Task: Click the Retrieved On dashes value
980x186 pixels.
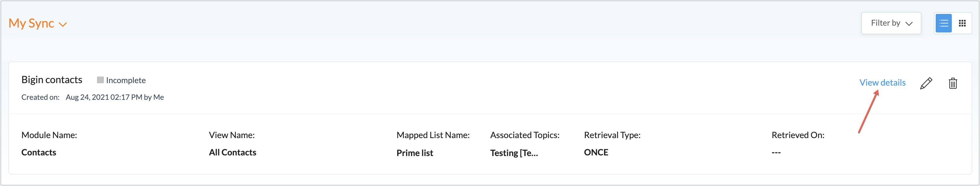Action: [776, 153]
